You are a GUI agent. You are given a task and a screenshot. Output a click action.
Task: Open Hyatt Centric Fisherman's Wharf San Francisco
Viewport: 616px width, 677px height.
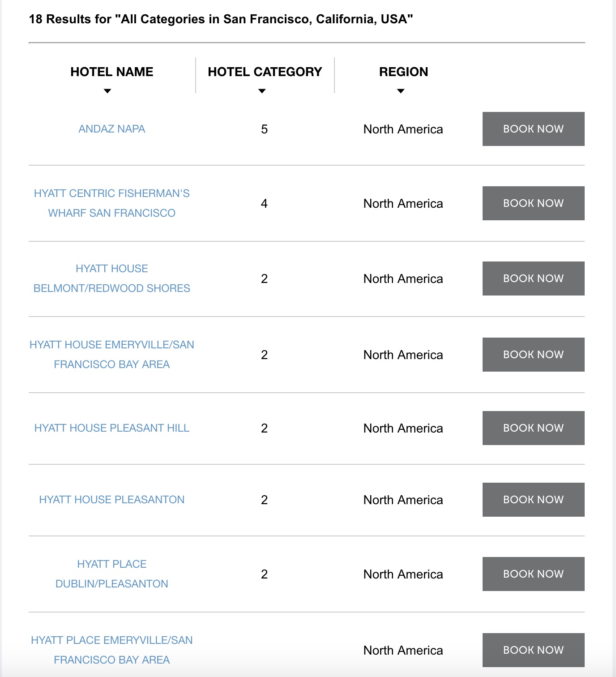click(112, 203)
